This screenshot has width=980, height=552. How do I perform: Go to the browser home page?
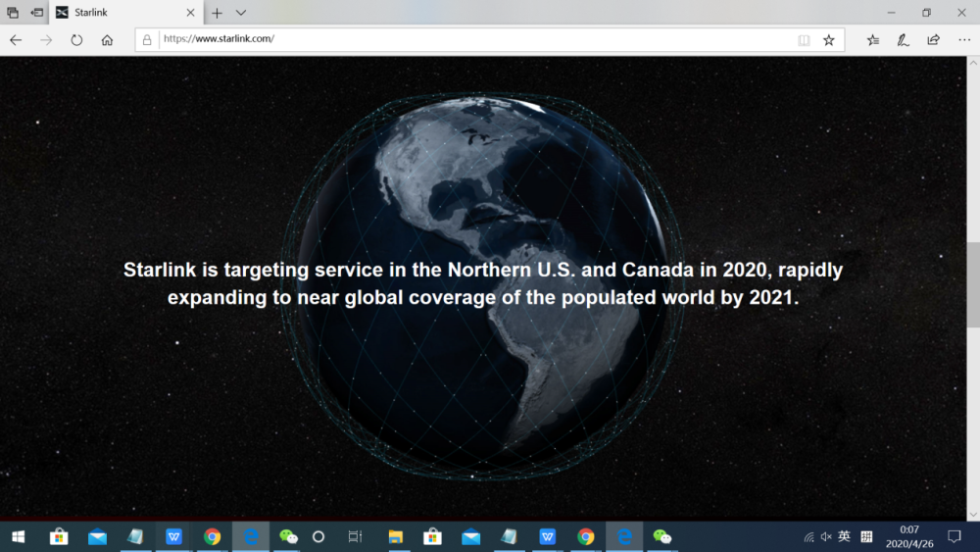coord(107,40)
